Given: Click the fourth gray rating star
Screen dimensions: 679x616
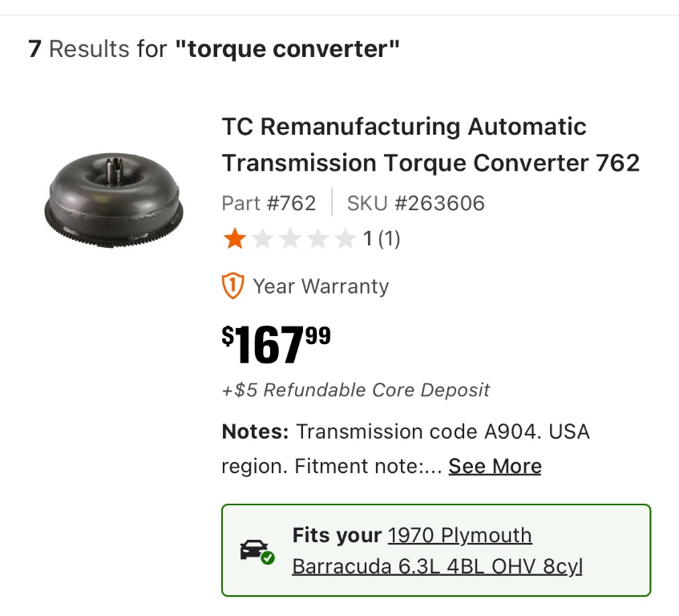Looking at the screenshot, I should 317,238.
